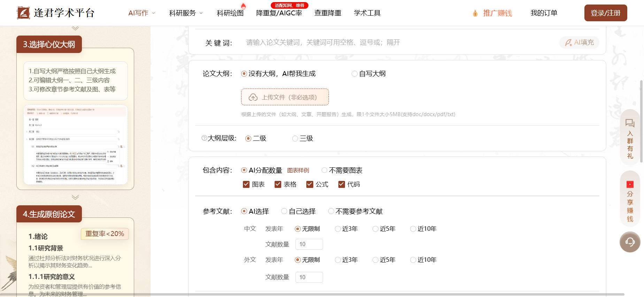
Task: Click the 推广赚钱 link
Action: 498,13
